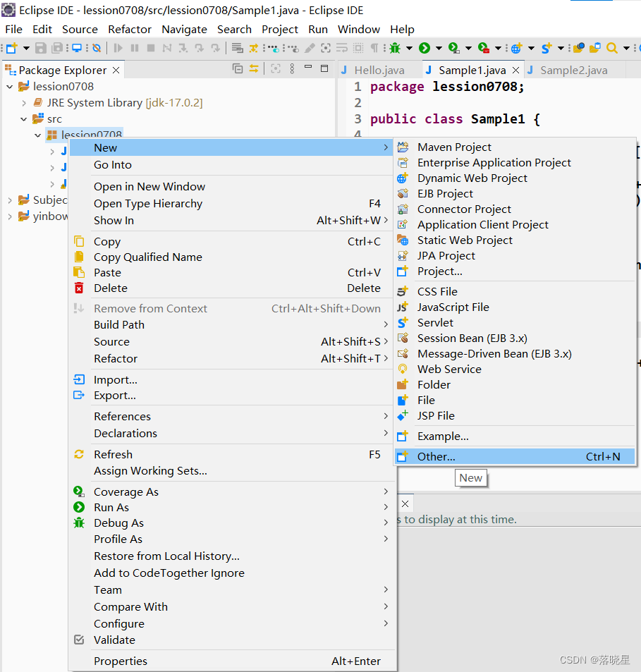Click Properties in the context menu

click(x=231, y=661)
